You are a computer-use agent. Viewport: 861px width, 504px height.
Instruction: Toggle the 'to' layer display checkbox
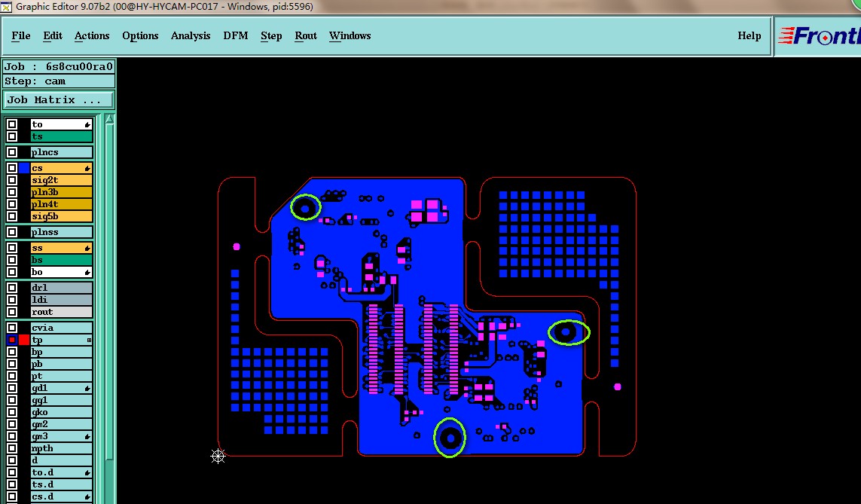coord(12,124)
